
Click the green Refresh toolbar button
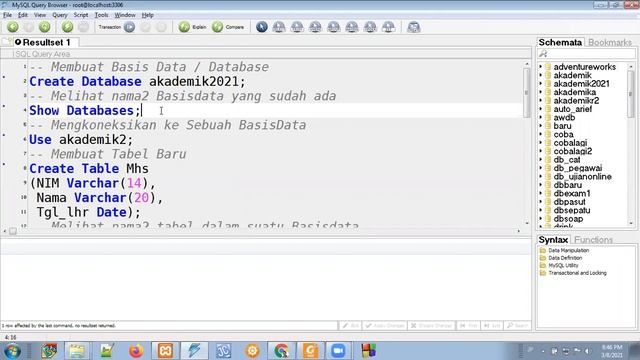tap(44, 27)
